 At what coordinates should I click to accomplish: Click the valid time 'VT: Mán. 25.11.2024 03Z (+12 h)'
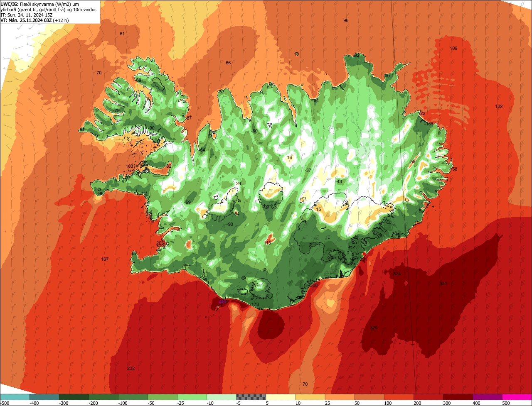(x=34, y=20)
